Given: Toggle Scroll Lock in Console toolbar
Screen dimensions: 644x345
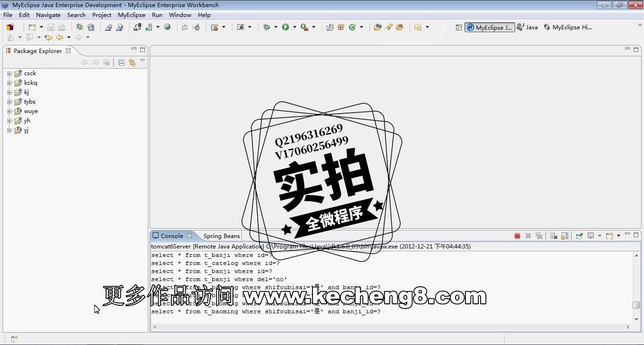Looking at the screenshot, I should (564, 236).
